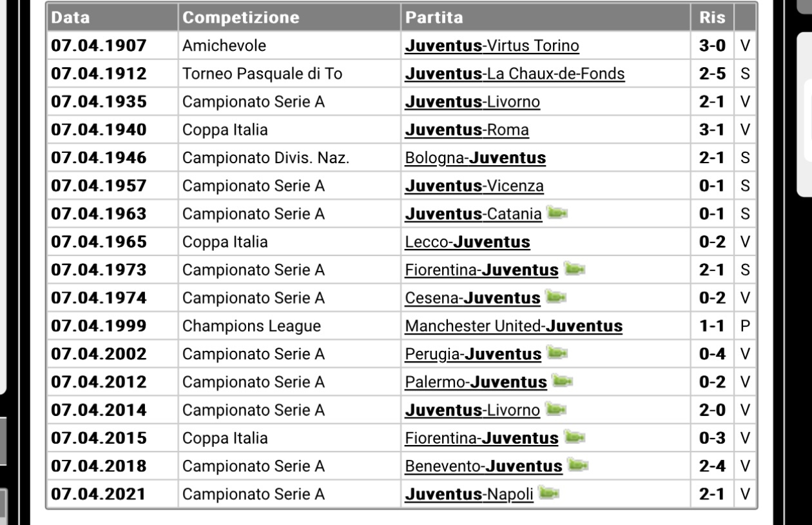Screen dimensions: 812x525
Task: Click the Juventus-Vicenza match link
Action: point(474,186)
